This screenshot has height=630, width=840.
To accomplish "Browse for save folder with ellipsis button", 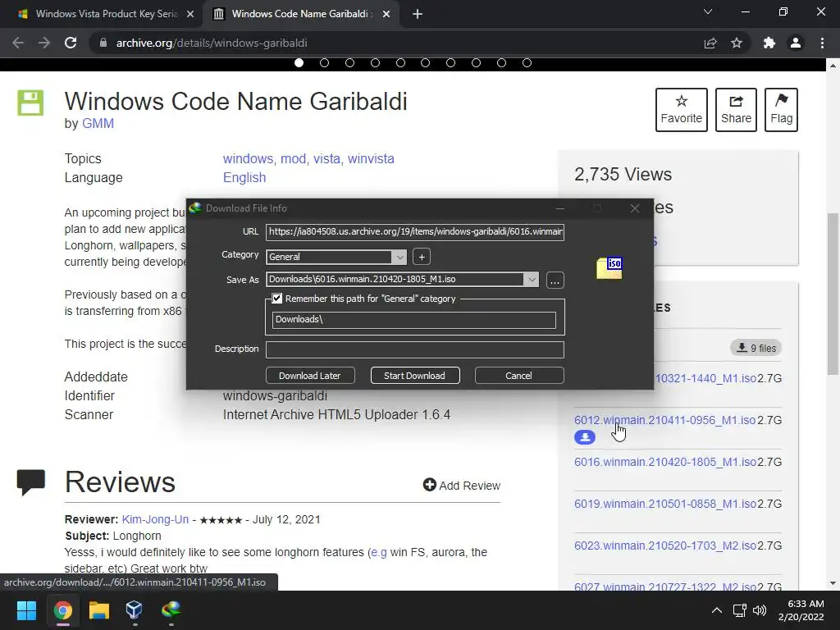I will pos(555,281).
